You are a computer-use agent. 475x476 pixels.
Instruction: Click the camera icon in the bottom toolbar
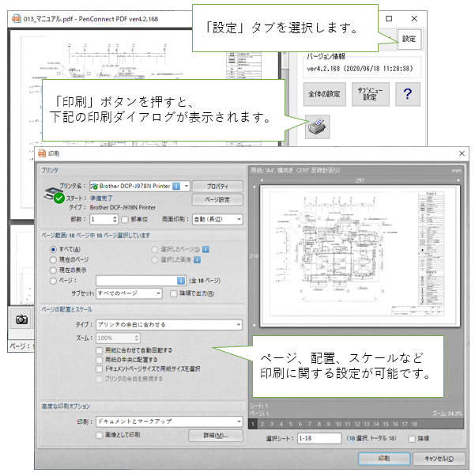pyautogui.click(x=22, y=319)
